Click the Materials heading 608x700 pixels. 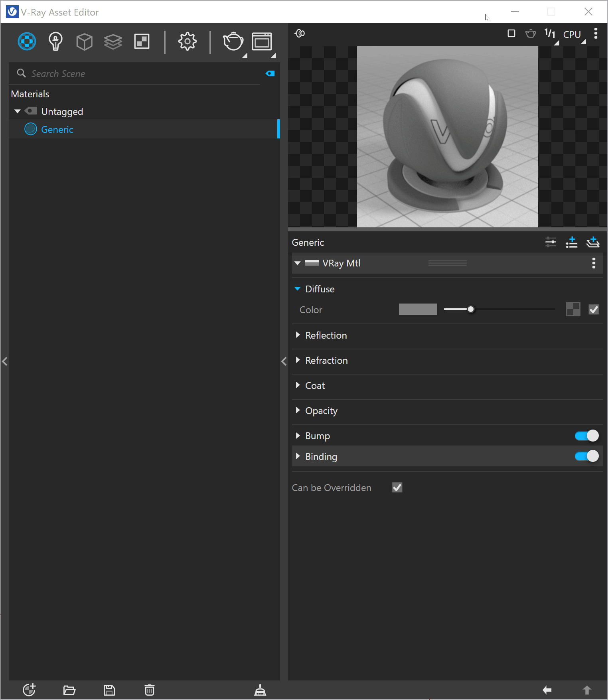30,94
